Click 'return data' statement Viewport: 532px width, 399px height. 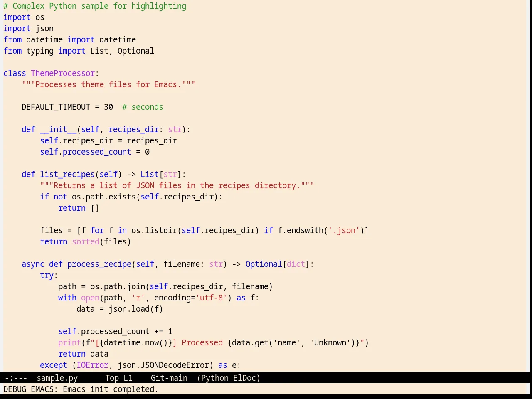coord(83,354)
